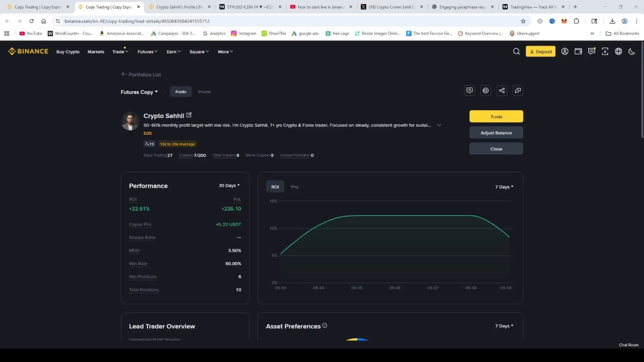Open the YouTube bookmark
644x362 pixels.
pyautogui.click(x=31, y=33)
